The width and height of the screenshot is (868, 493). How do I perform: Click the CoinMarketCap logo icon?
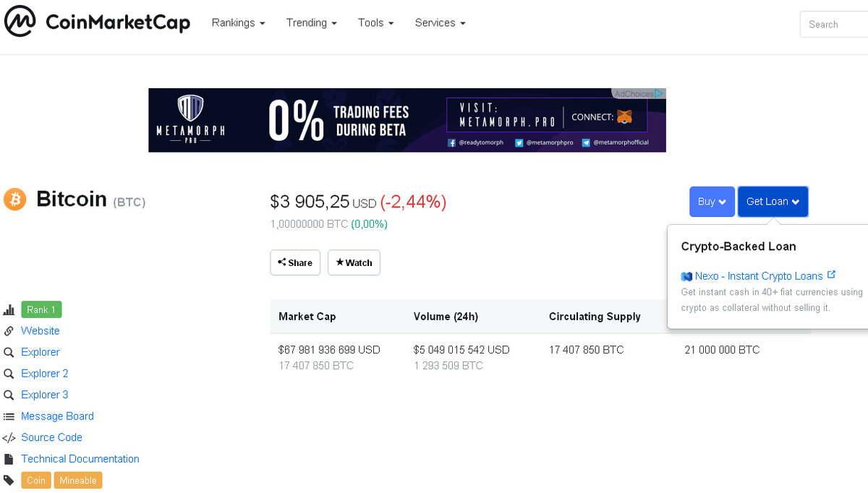(20, 22)
